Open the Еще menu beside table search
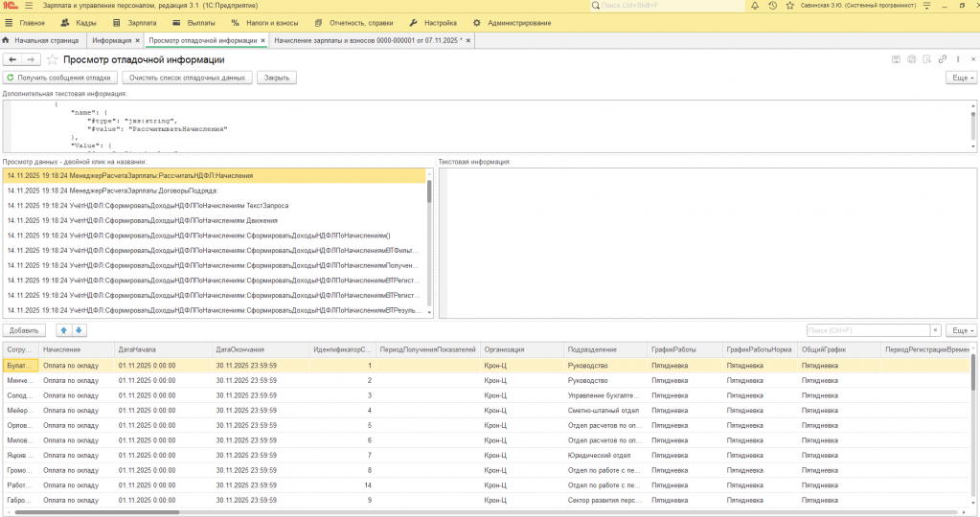The height and width of the screenshot is (517, 980). point(961,330)
